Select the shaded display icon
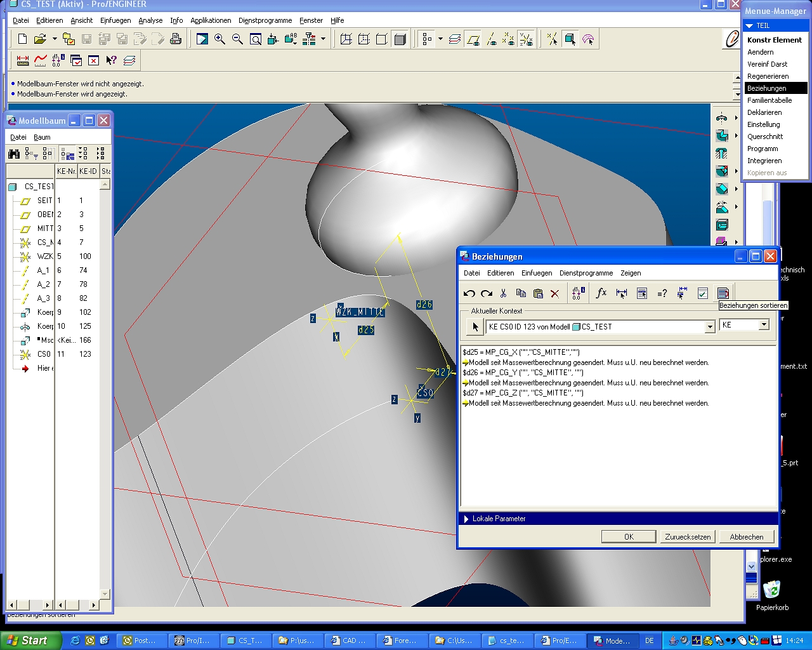 coord(400,39)
